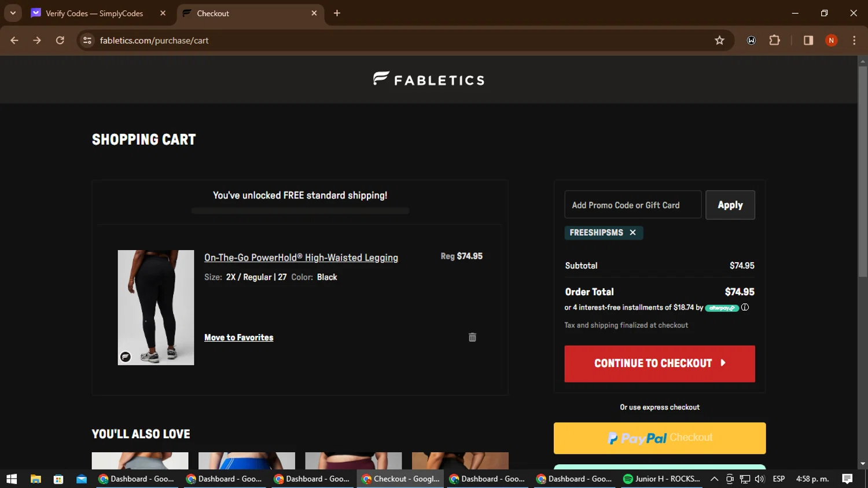868x488 pixels.
Task: Close the Checkout tab
Action: tap(314, 13)
